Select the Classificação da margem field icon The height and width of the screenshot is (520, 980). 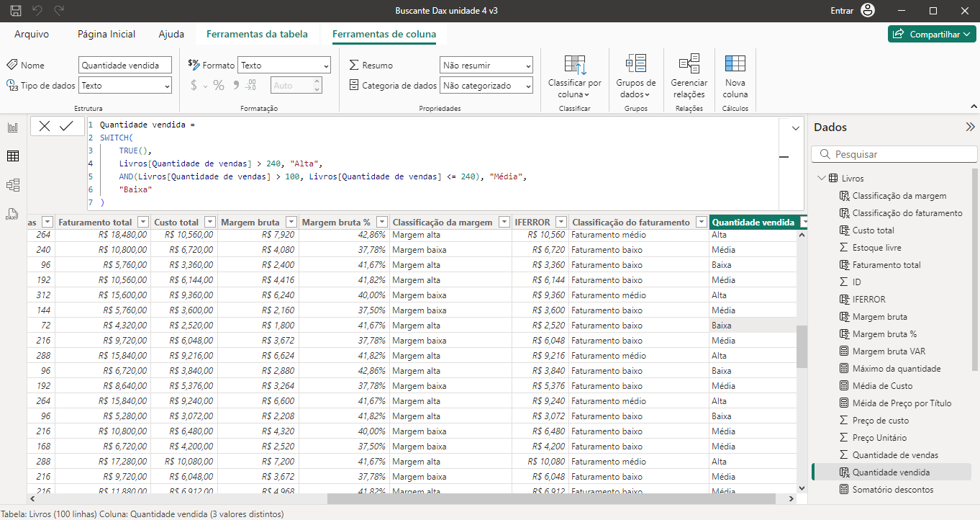[845, 196]
